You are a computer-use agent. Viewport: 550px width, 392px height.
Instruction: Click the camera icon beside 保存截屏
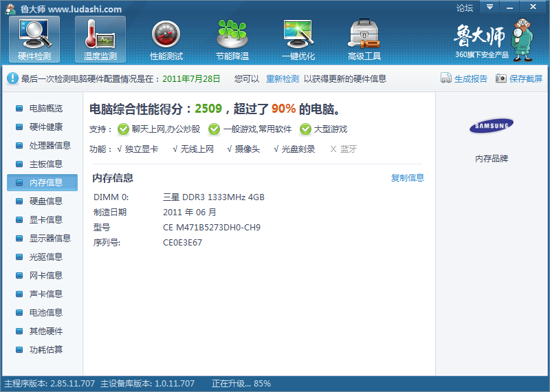click(x=501, y=78)
